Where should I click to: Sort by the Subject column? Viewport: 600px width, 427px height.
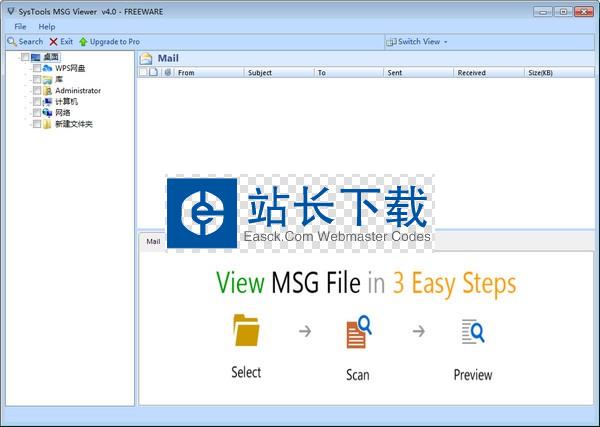[x=279, y=72]
